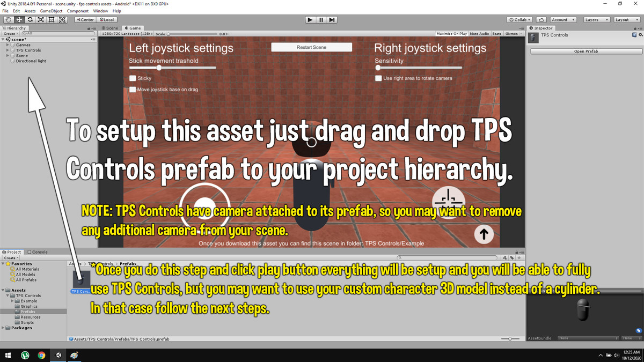
Task: Adjust Stick movement threshold slider
Action: [172, 68]
